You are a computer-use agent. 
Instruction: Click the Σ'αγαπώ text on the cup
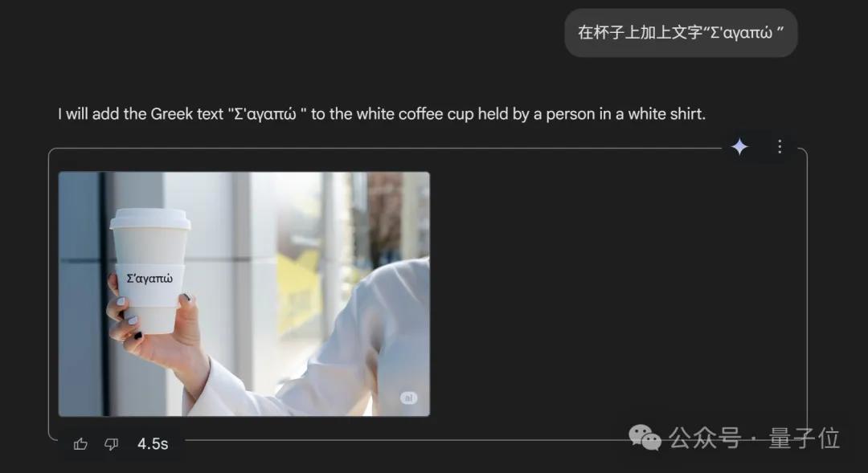point(149,279)
